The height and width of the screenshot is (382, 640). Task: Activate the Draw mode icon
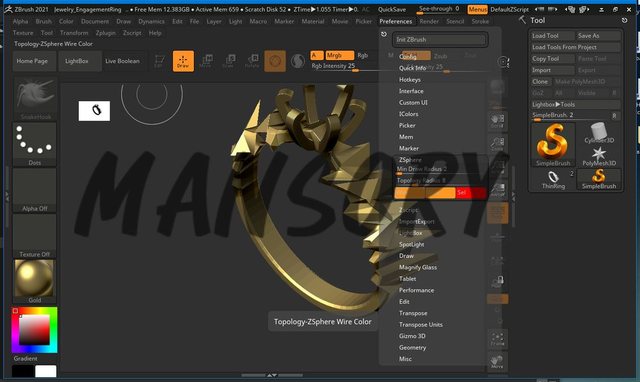[x=183, y=61]
